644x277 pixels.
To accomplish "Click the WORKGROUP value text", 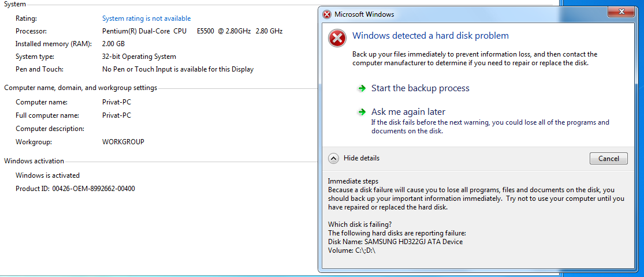I will 123,142.
